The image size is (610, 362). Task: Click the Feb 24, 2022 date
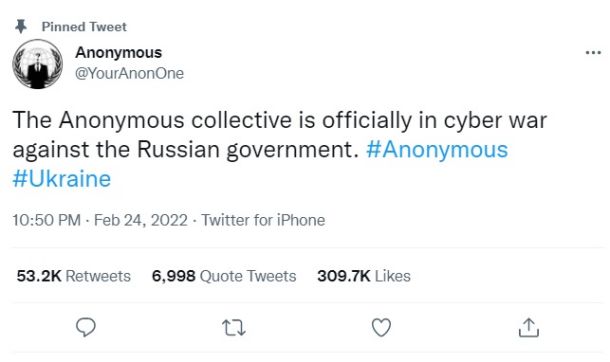(141, 220)
